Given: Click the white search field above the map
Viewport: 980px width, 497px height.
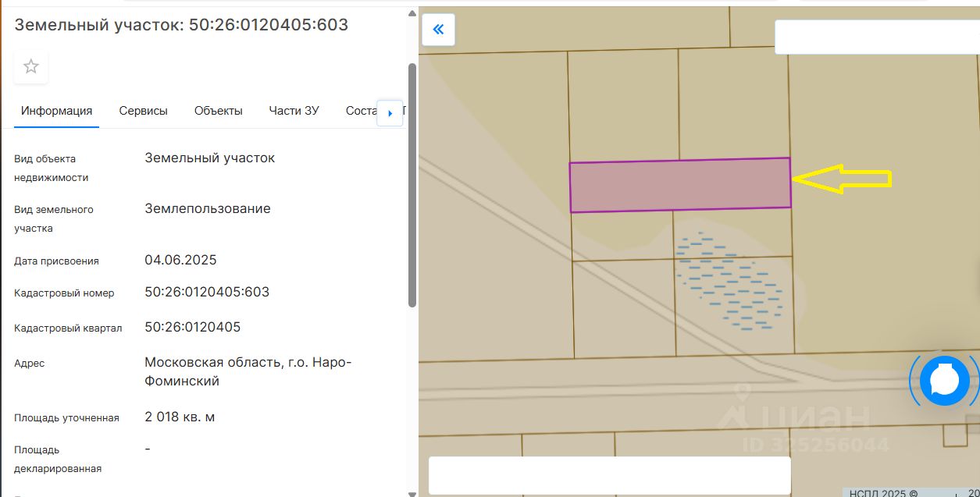Looking at the screenshot, I should [x=876, y=37].
